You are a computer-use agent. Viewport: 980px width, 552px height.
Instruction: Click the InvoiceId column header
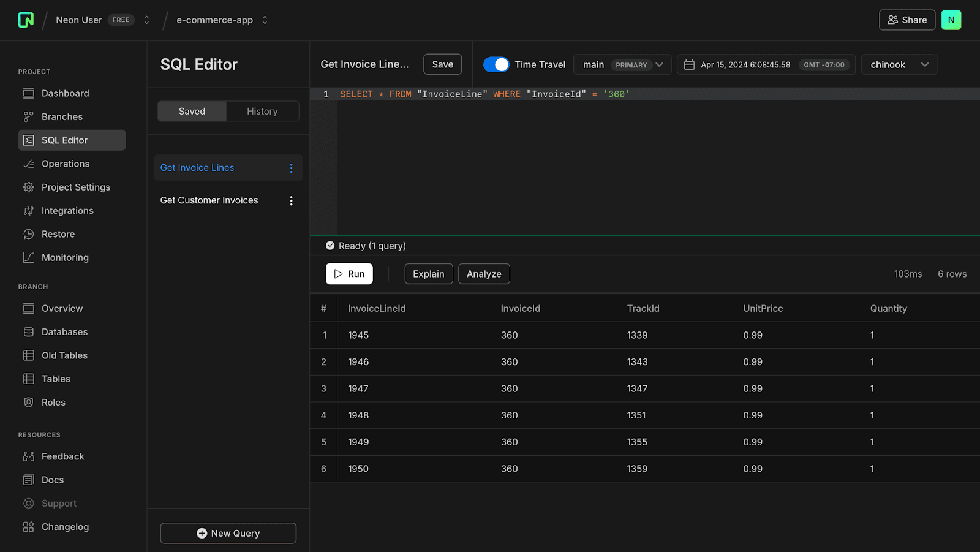point(521,309)
